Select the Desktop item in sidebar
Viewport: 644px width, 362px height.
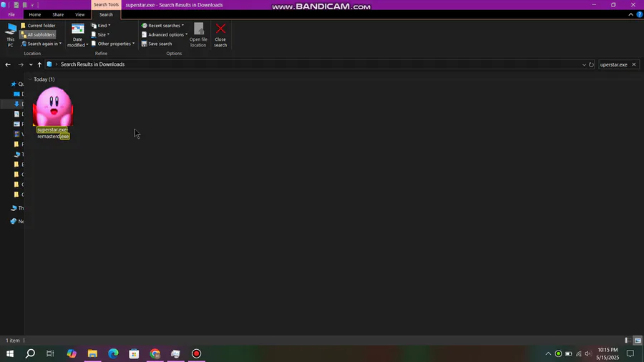pos(17,94)
